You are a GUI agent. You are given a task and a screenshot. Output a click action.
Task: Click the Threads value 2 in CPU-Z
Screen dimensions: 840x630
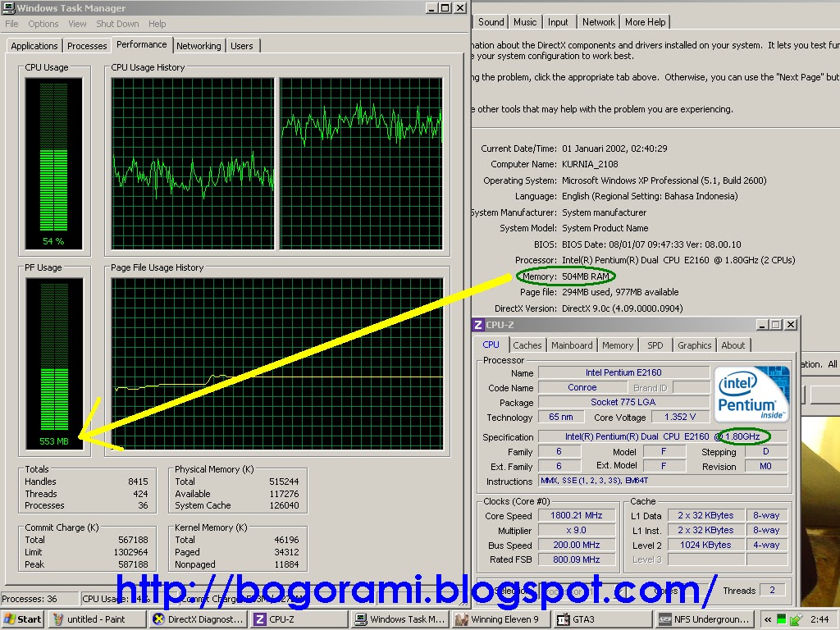773,590
